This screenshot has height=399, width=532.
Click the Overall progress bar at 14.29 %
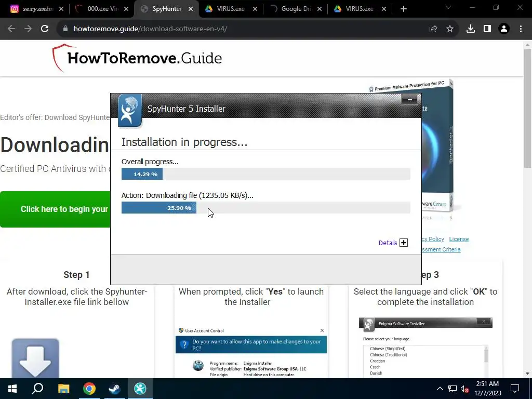[x=265, y=174]
